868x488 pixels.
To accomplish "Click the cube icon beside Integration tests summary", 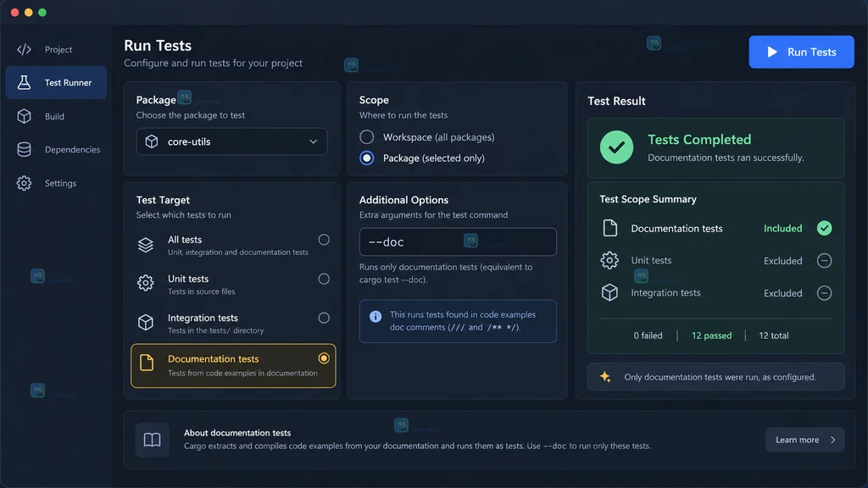I will [609, 292].
